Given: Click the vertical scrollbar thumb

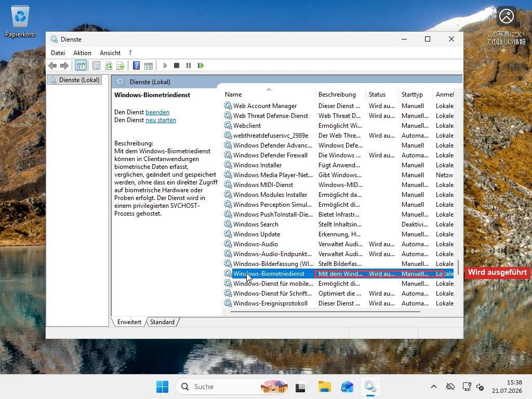Looking at the screenshot, I should pos(458,268).
